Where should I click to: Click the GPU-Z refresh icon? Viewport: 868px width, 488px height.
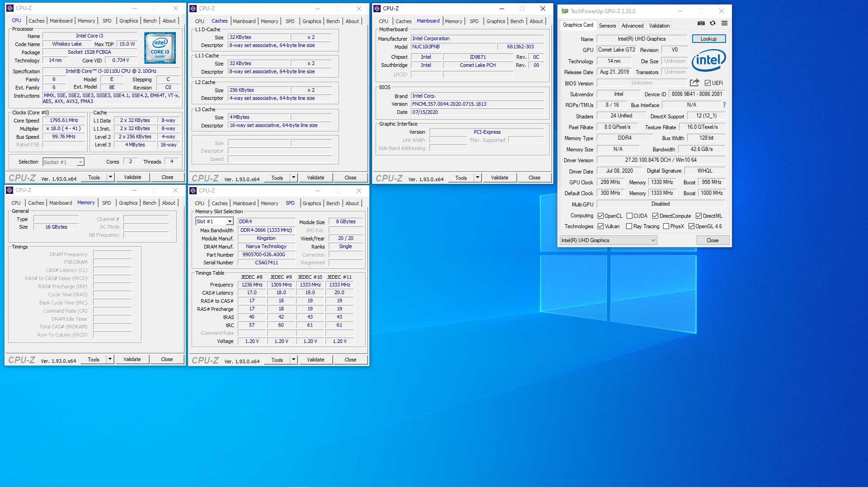coord(712,23)
